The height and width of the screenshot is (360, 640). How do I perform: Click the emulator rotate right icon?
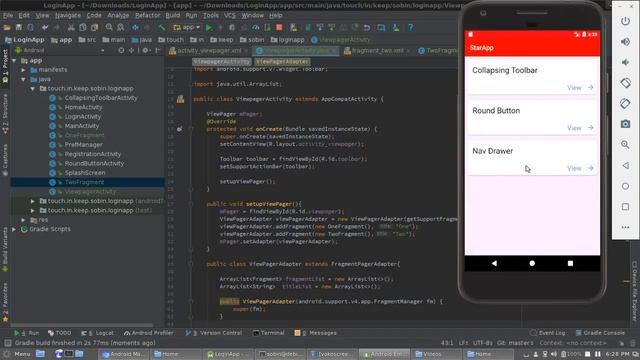point(625,103)
